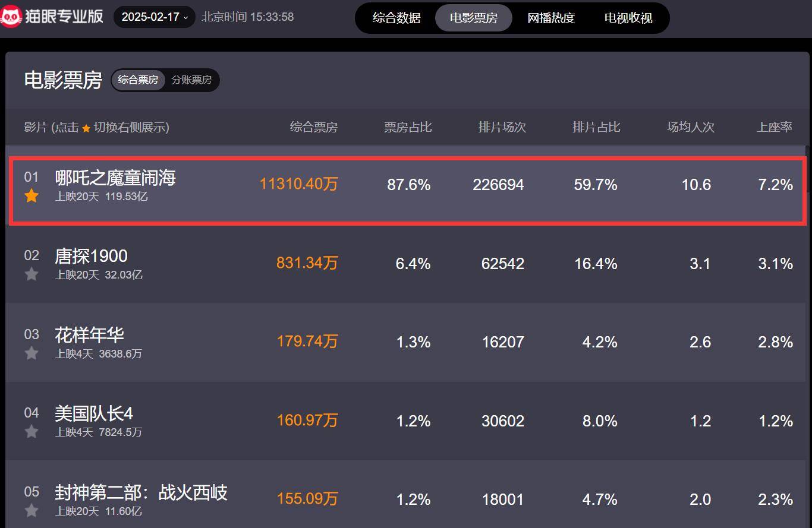Toggle the star for 花样年华
The image size is (812, 528).
pyautogui.click(x=32, y=353)
